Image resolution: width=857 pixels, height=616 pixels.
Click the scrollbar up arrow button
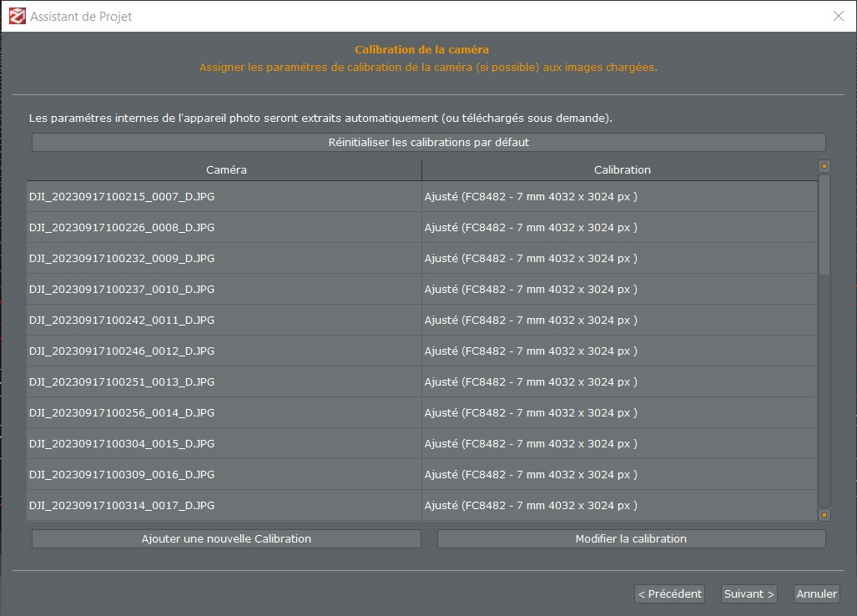click(824, 166)
